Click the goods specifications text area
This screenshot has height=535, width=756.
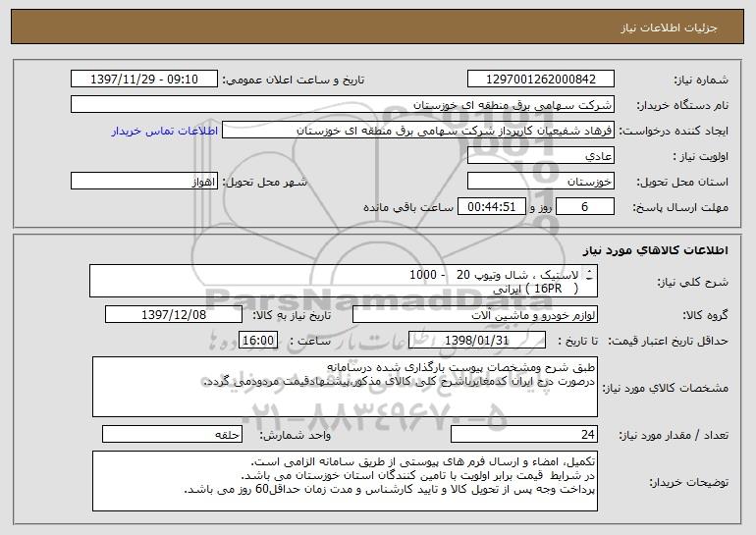[x=345, y=387]
